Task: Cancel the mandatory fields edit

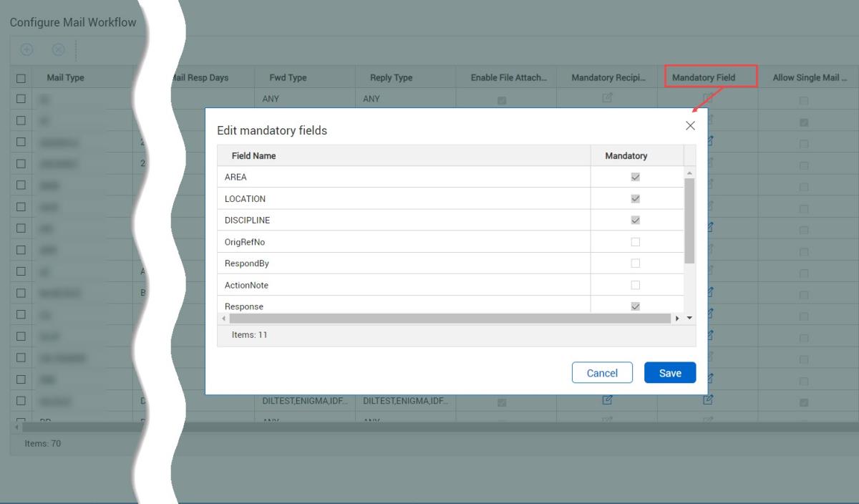Action: click(602, 373)
